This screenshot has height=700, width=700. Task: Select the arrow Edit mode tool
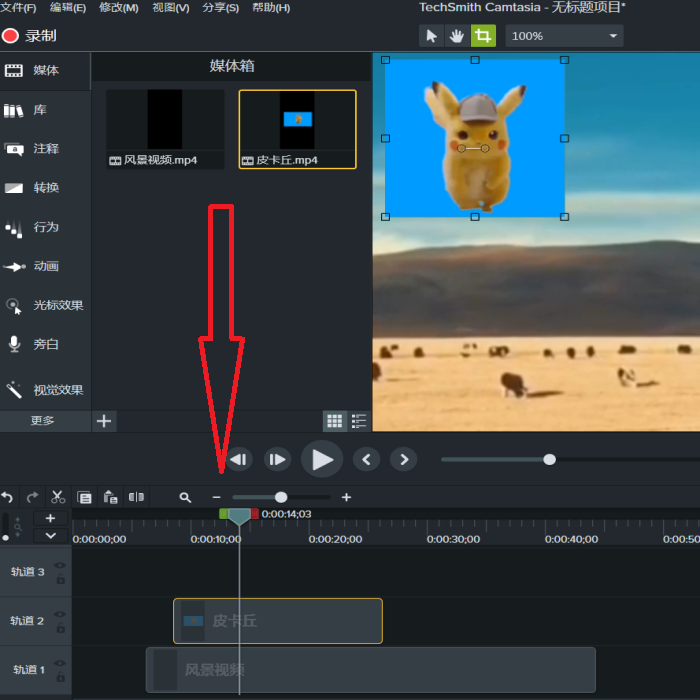(x=431, y=36)
